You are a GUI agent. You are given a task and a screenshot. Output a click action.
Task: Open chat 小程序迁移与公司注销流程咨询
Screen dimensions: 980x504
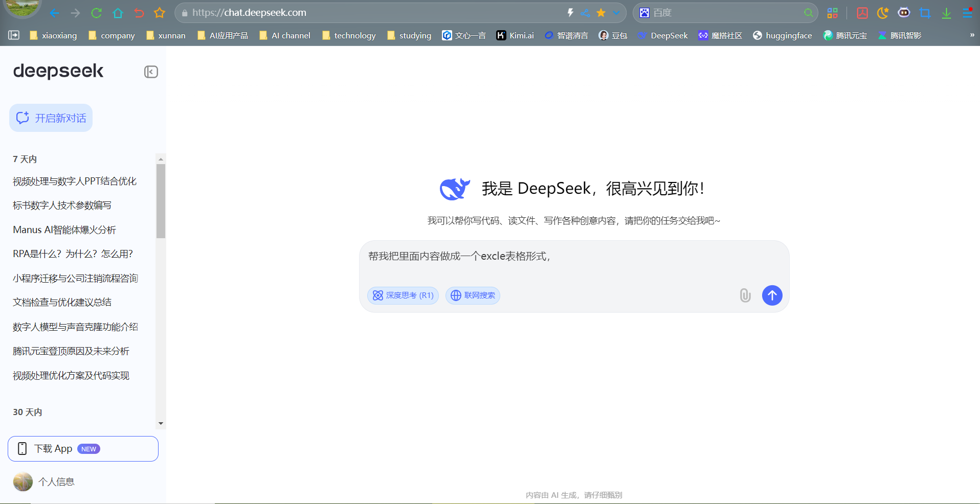[x=76, y=278]
